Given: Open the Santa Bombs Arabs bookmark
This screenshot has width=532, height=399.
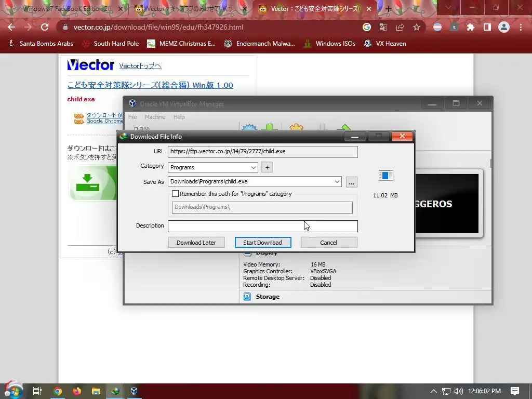Looking at the screenshot, I should (41, 44).
